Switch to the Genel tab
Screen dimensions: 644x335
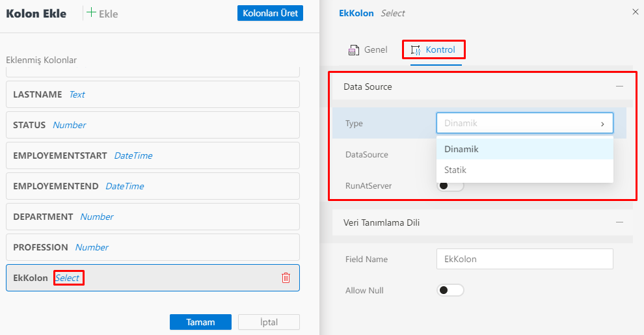pos(375,50)
